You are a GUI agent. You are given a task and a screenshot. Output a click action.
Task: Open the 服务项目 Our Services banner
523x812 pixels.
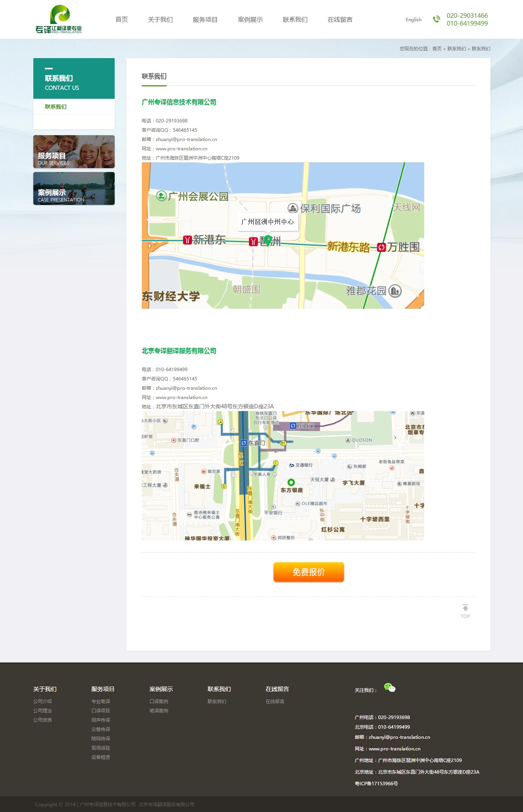point(74,151)
